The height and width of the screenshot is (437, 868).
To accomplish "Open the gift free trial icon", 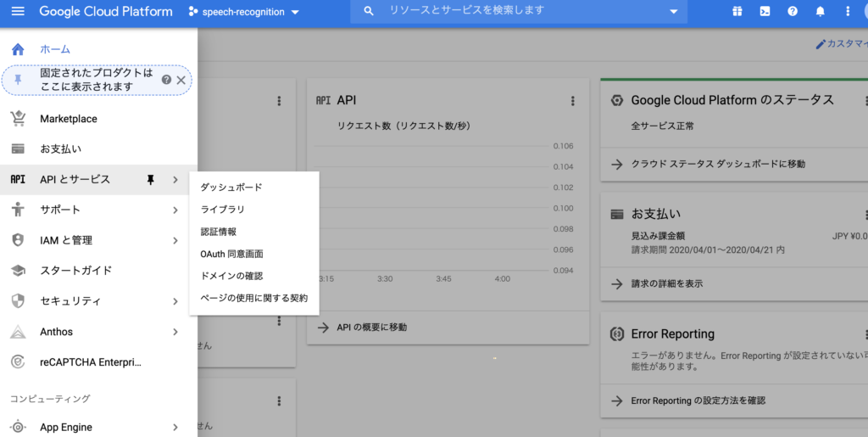I will [737, 11].
